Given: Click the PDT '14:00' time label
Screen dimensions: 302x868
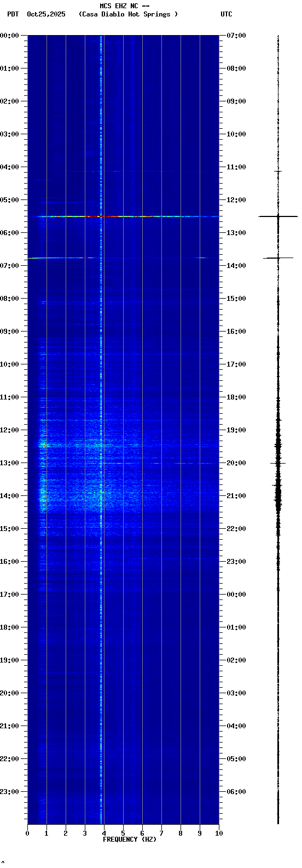Looking at the screenshot, I should click(x=10, y=496).
